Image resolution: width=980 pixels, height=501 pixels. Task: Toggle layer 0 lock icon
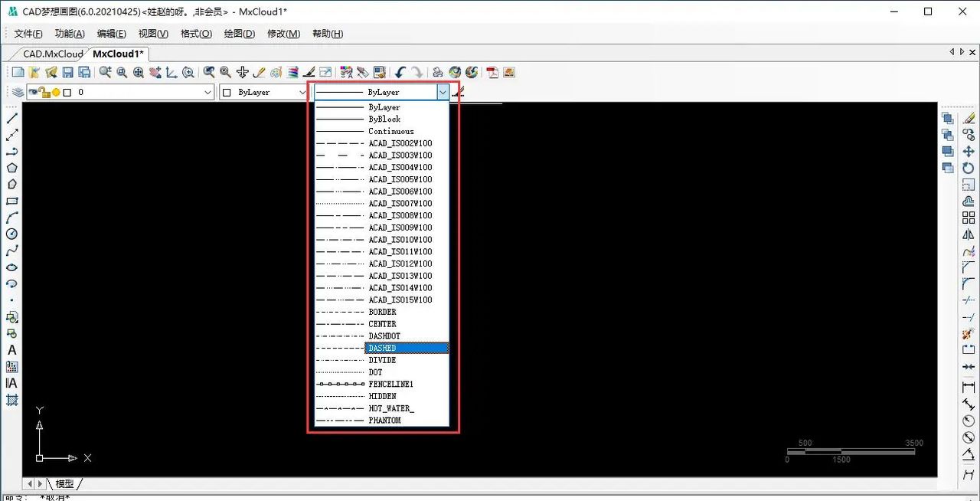click(x=44, y=93)
